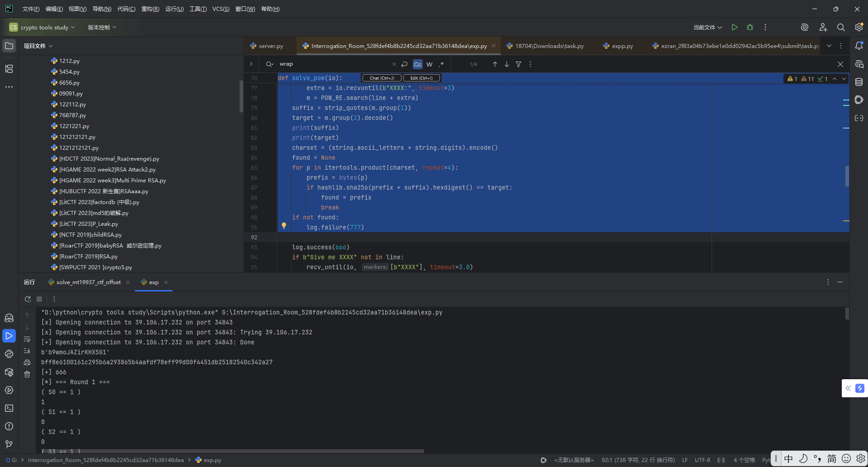The width and height of the screenshot is (868, 467).
Task: Open the Git version control tool window
Action: [9, 444]
